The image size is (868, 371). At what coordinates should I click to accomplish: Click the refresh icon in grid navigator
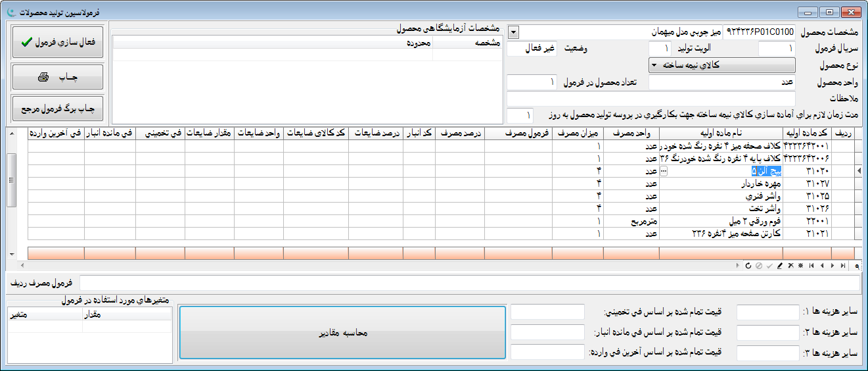[748, 265]
